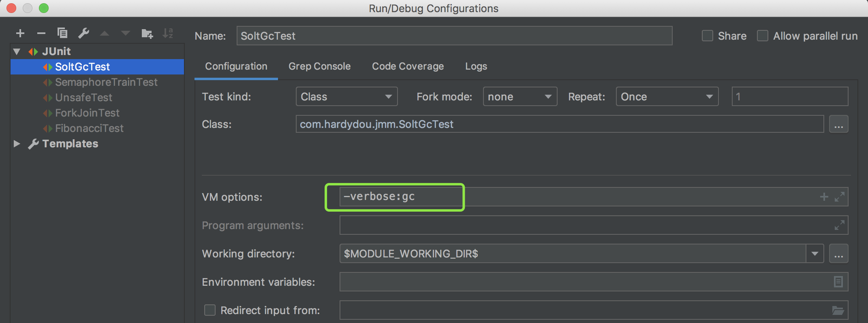Open edit templates wrench icon in toolbar
This screenshot has height=323, width=868.
click(x=83, y=33)
